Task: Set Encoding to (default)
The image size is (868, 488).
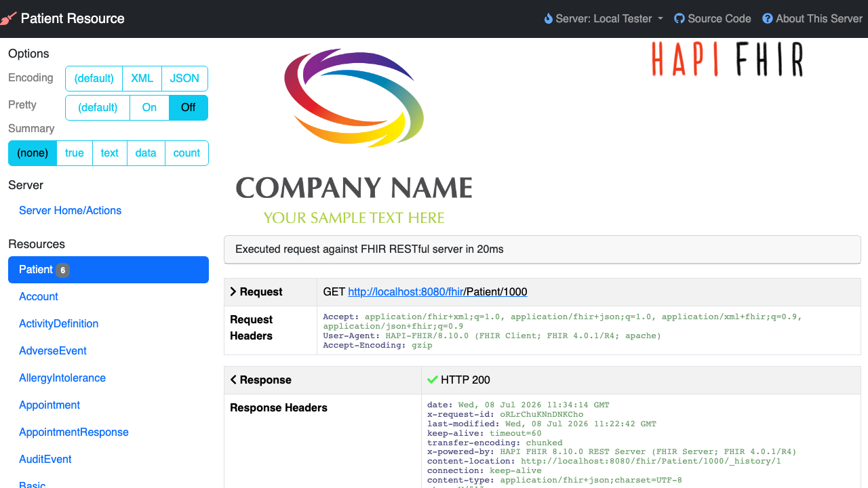Action: [94, 79]
